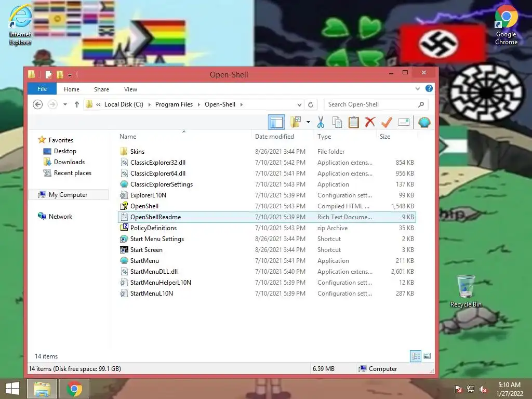Expand arrow after Local Disk (C:)
Viewport: 532px width, 399px height.
pyautogui.click(x=150, y=104)
